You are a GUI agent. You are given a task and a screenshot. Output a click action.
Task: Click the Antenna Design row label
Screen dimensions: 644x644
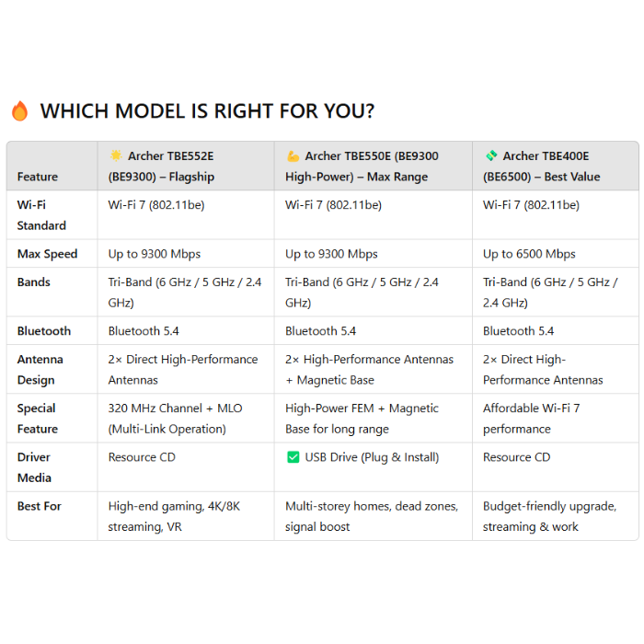[x=40, y=370]
